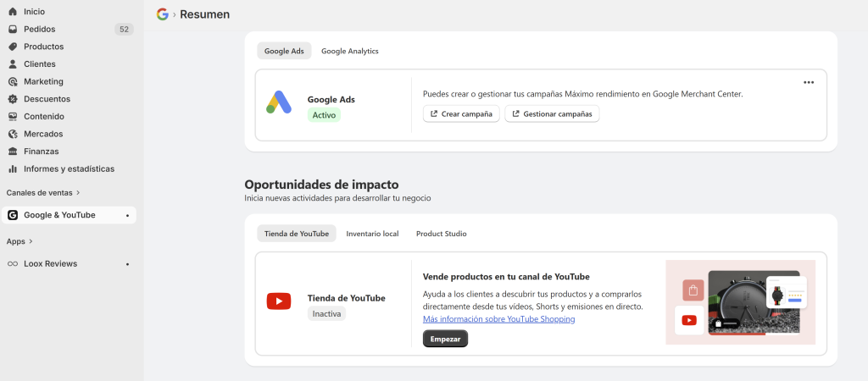This screenshot has height=381, width=868.
Task: Click the Marketing target icon
Action: [x=13, y=81]
